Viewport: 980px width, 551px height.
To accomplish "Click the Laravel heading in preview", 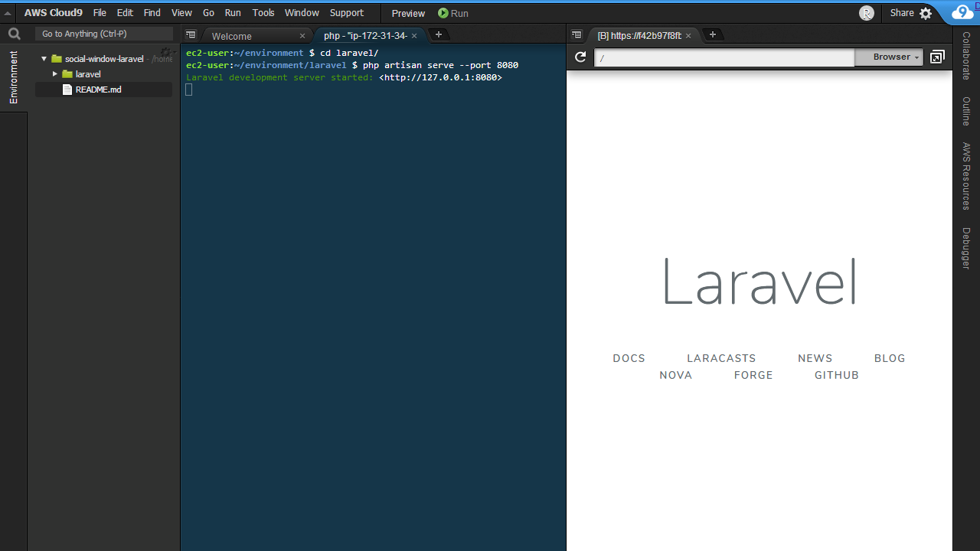I will tap(759, 282).
